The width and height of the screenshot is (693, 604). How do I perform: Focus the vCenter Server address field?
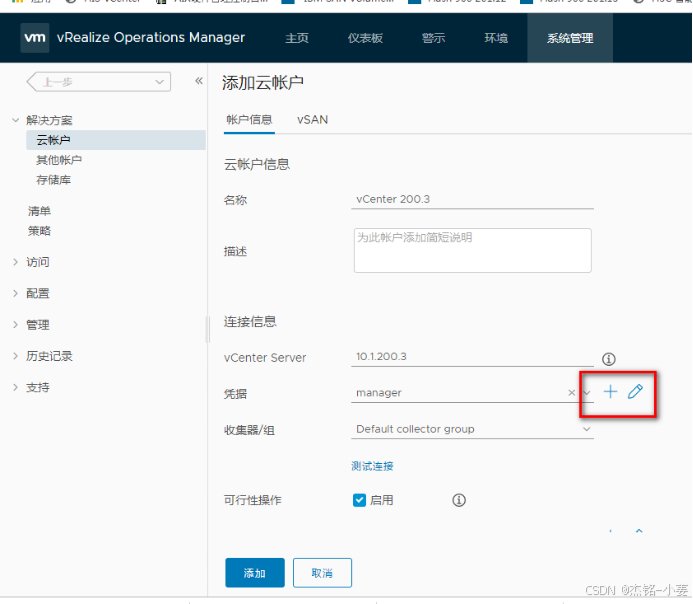pos(472,357)
